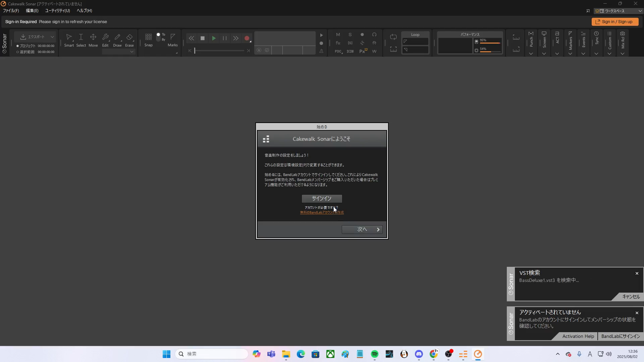644x362 pixels.
Task: Open the ワークスペース workspace dropdown
Action: click(619, 11)
